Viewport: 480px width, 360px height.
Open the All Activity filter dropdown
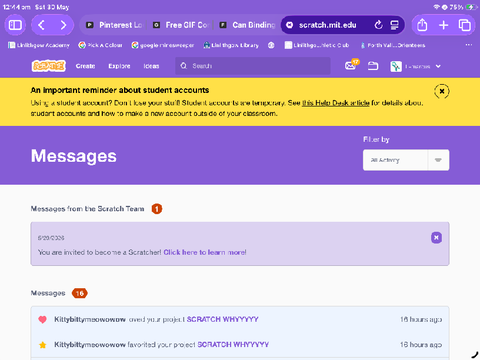coord(406,160)
